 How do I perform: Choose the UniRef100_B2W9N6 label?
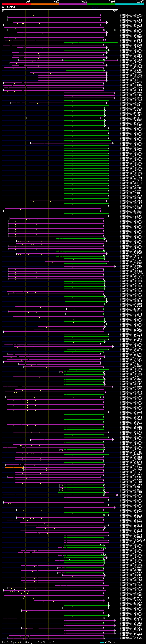pos(131,70)
